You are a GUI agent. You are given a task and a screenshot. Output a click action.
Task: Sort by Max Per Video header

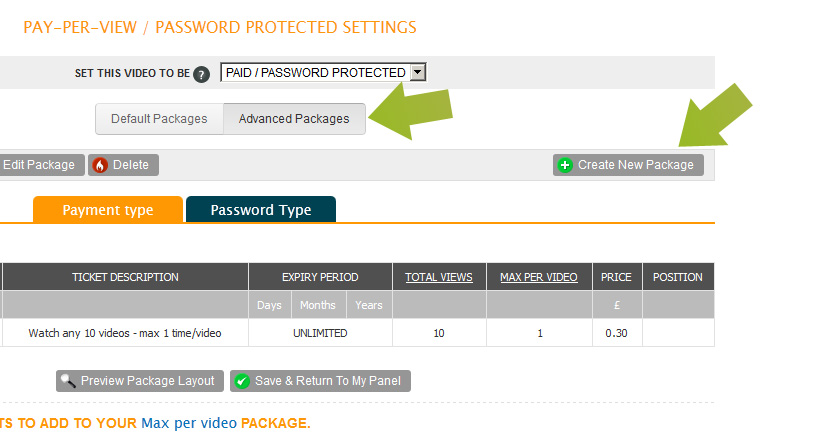pyautogui.click(x=540, y=277)
